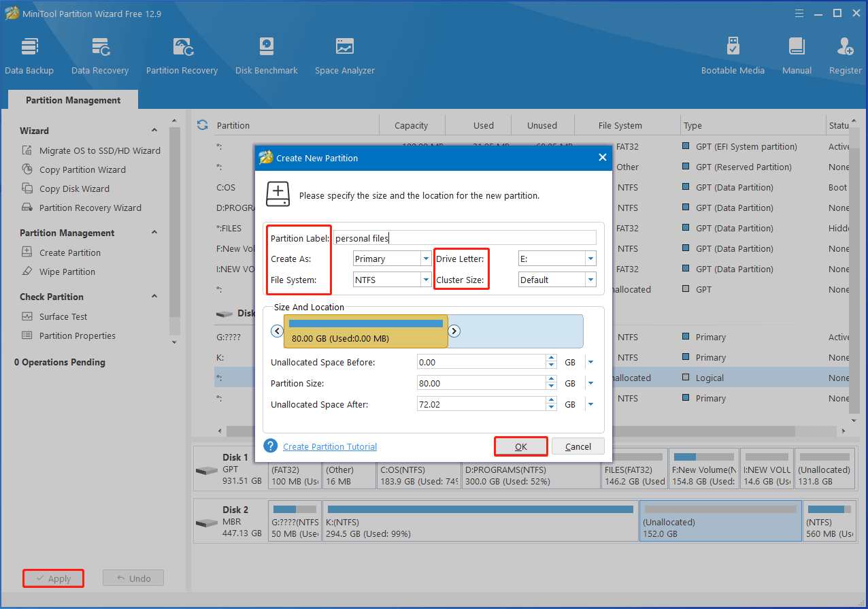Confirm with OK button
The image size is (868, 609).
click(520, 446)
